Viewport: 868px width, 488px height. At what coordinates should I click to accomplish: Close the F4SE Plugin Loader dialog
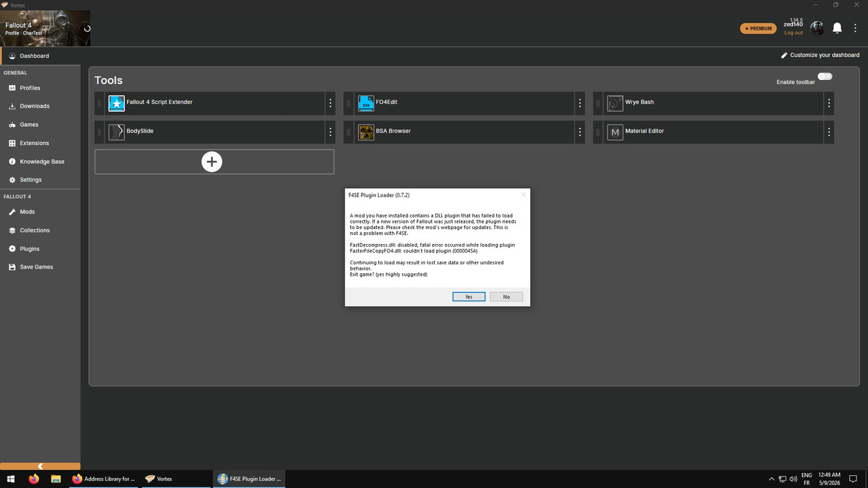click(523, 195)
